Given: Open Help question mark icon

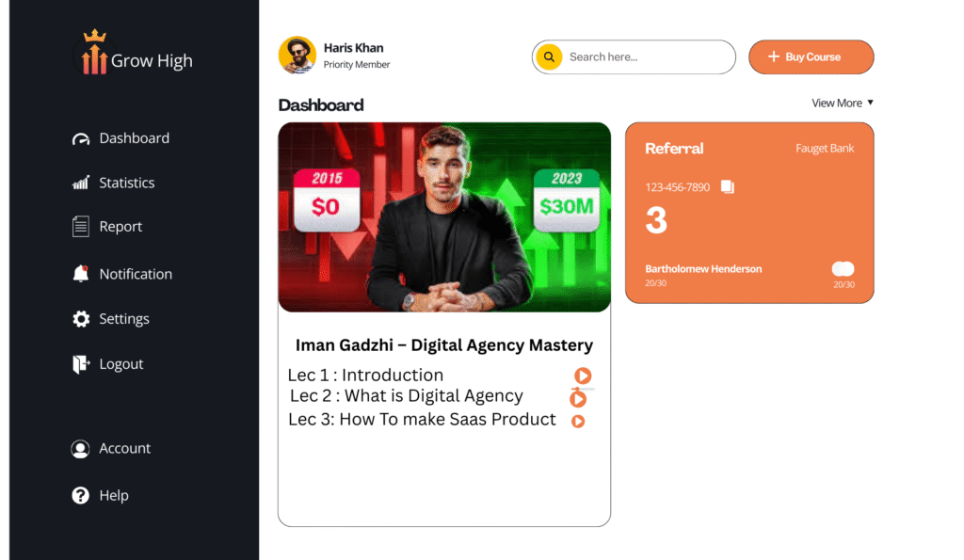Looking at the screenshot, I should [x=81, y=495].
